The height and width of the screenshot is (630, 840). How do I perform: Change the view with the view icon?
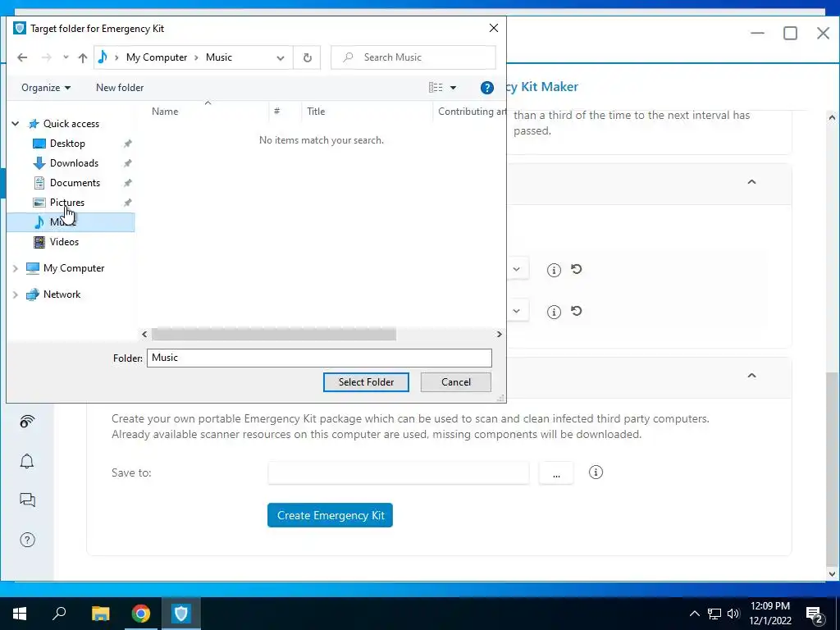tap(436, 87)
